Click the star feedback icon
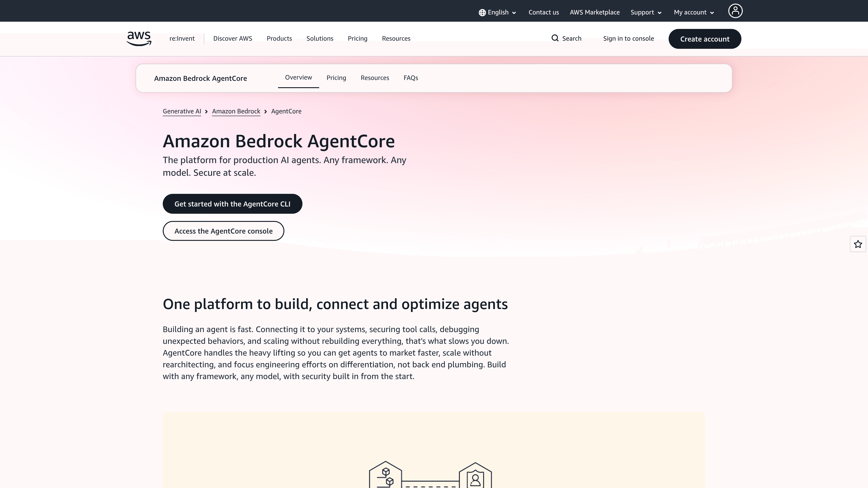The width and height of the screenshot is (868, 488). [x=858, y=244]
